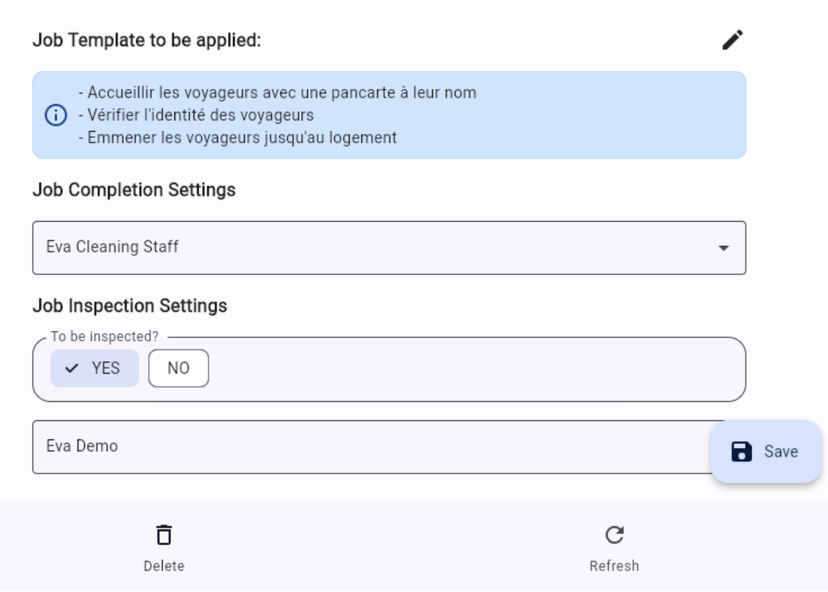Click the info circle icon in blue box
The width and height of the screenshot is (828, 592).
tap(54, 115)
